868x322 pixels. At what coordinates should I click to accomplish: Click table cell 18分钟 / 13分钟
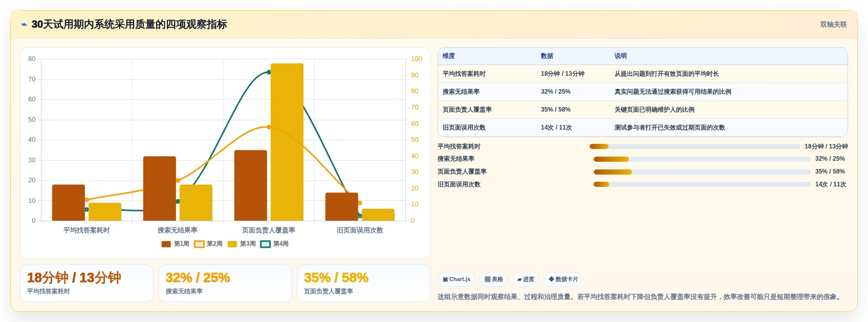point(562,74)
